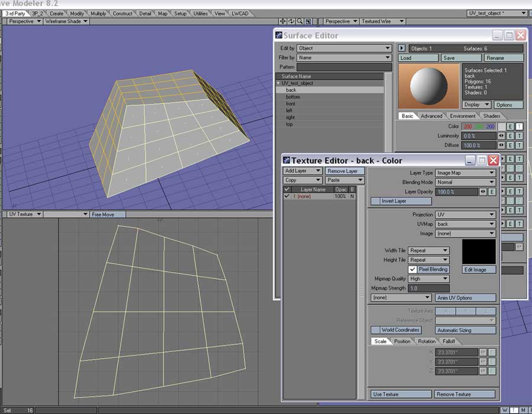Click the Remove Layer button

click(345, 171)
